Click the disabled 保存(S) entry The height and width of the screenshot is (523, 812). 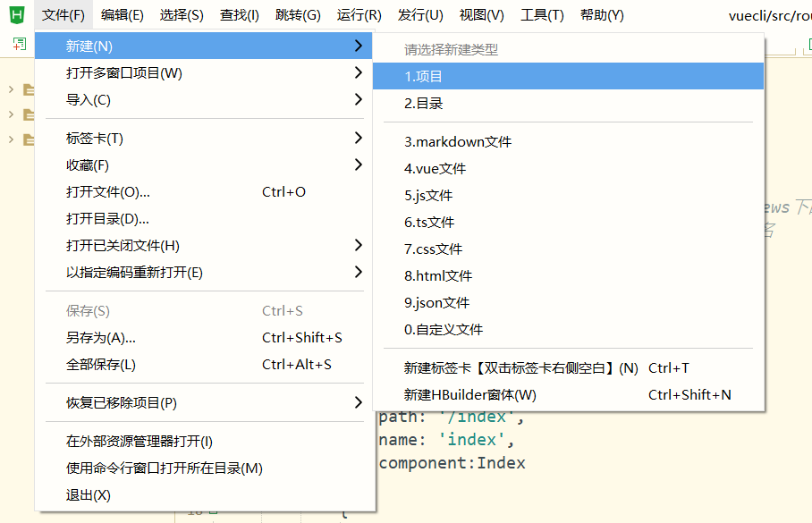204,311
